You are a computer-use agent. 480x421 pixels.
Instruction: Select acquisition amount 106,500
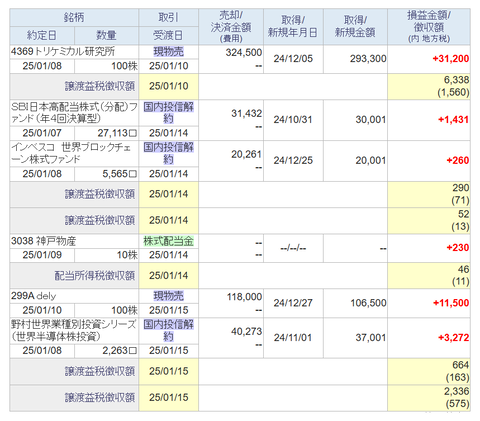point(368,303)
